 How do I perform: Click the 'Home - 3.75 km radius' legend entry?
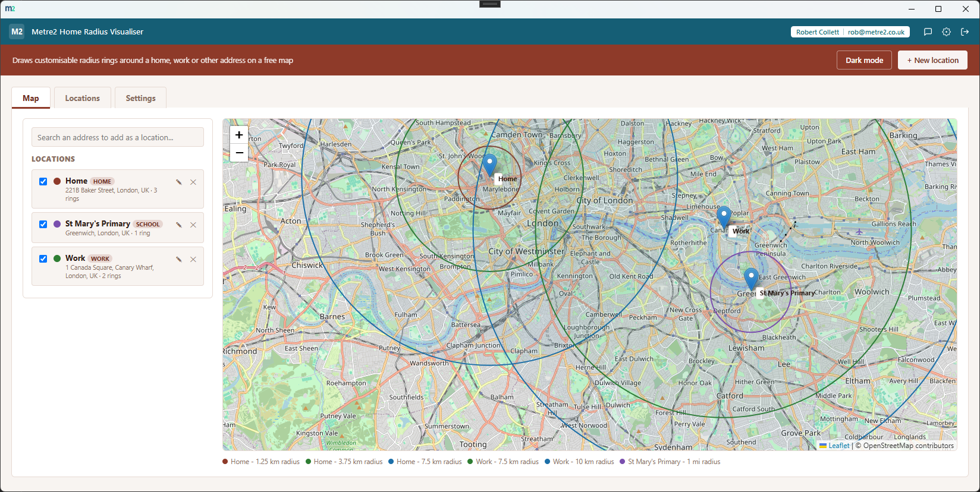coord(344,462)
